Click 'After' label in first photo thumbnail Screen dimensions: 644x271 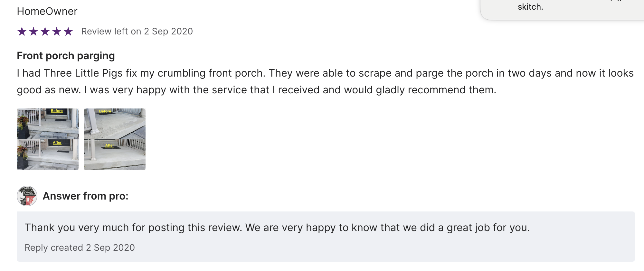coord(57,143)
